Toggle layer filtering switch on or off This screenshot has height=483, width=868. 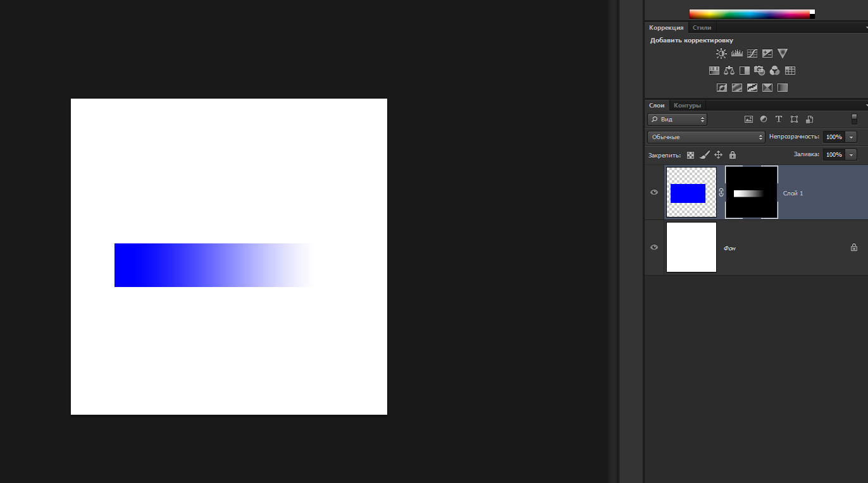(854, 119)
